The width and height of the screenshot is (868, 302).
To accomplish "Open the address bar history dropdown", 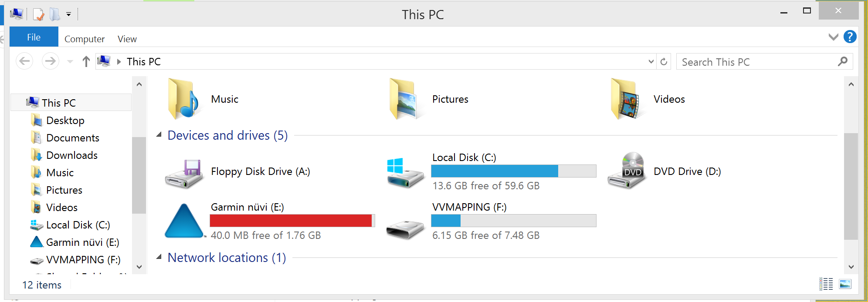I will (651, 62).
